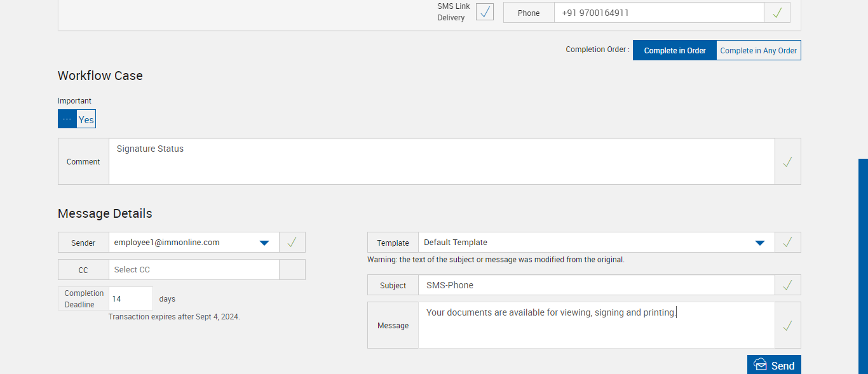Click the Comment field checkmark icon

(x=787, y=162)
